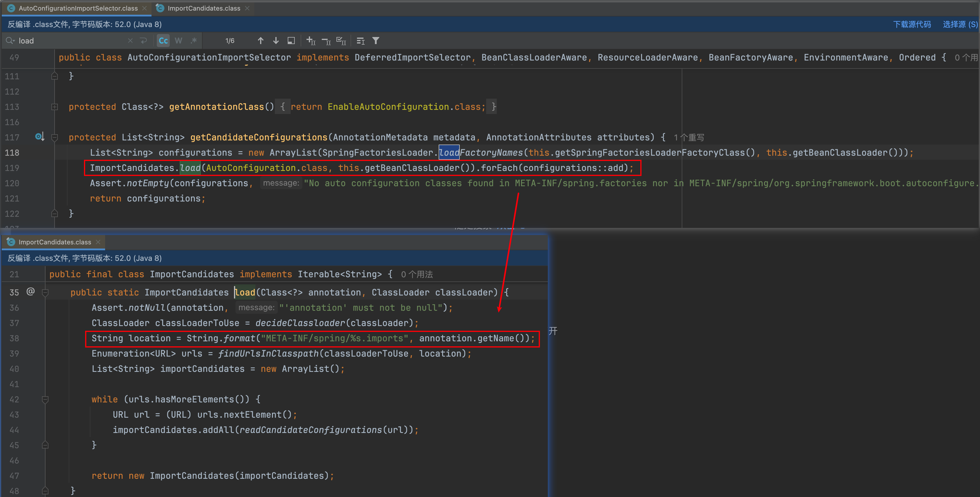
Task: Click decideClassloader call on line 37
Action: (x=300, y=323)
